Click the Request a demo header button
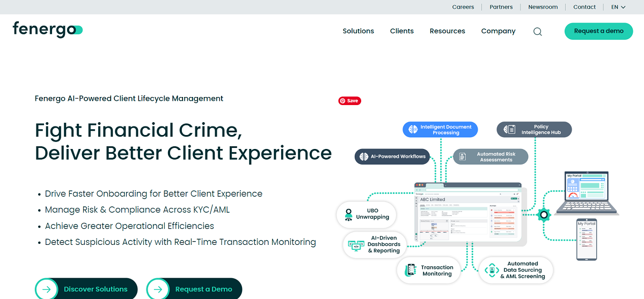This screenshot has height=299, width=644. click(x=598, y=31)
